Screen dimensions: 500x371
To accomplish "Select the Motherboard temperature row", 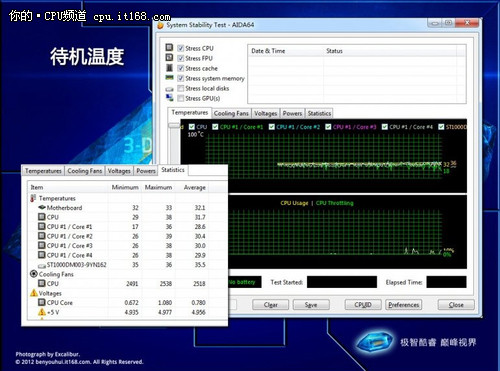I will (118, 208).
